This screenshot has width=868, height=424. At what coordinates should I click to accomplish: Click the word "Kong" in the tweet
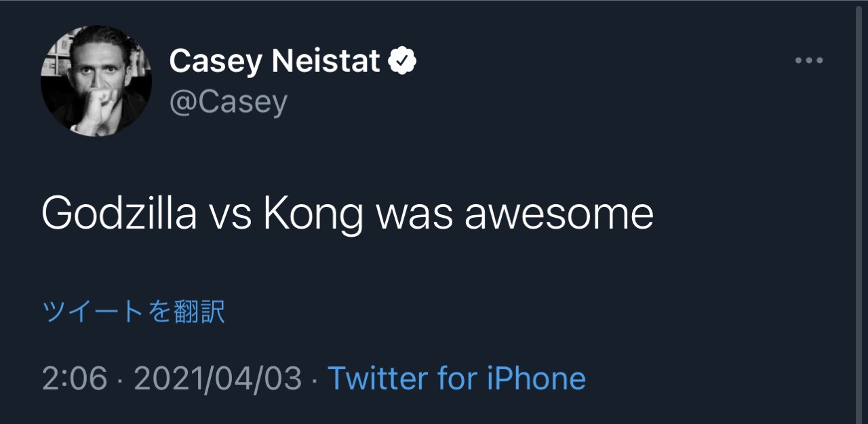click(x=313, y=214)
